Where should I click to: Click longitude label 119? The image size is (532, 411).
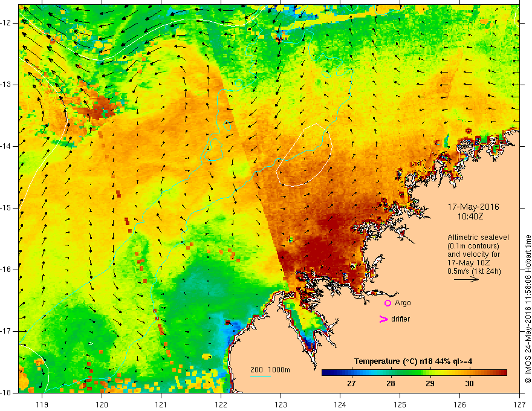coord(42,404)
